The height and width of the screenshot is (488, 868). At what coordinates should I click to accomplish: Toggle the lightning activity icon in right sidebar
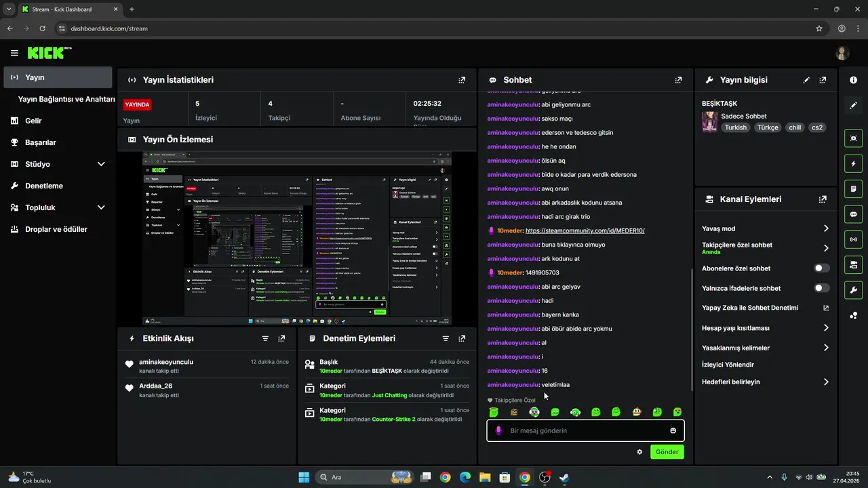click(x=853, y=163)
